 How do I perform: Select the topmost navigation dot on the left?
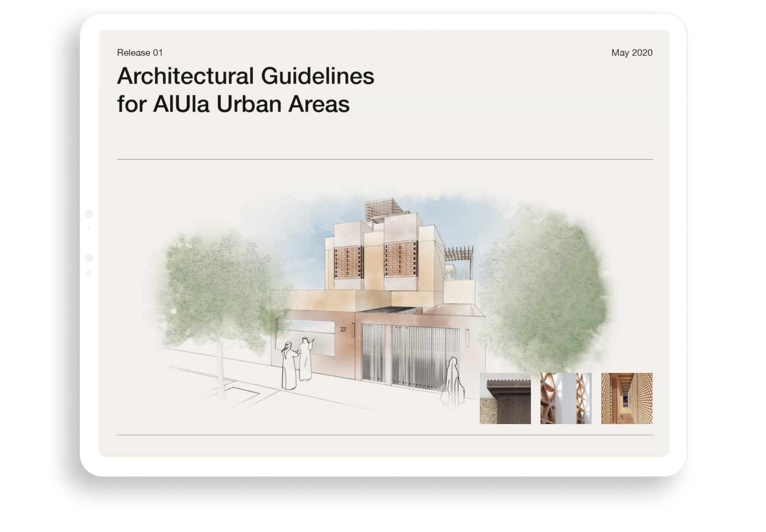click(x=90, y=214)
